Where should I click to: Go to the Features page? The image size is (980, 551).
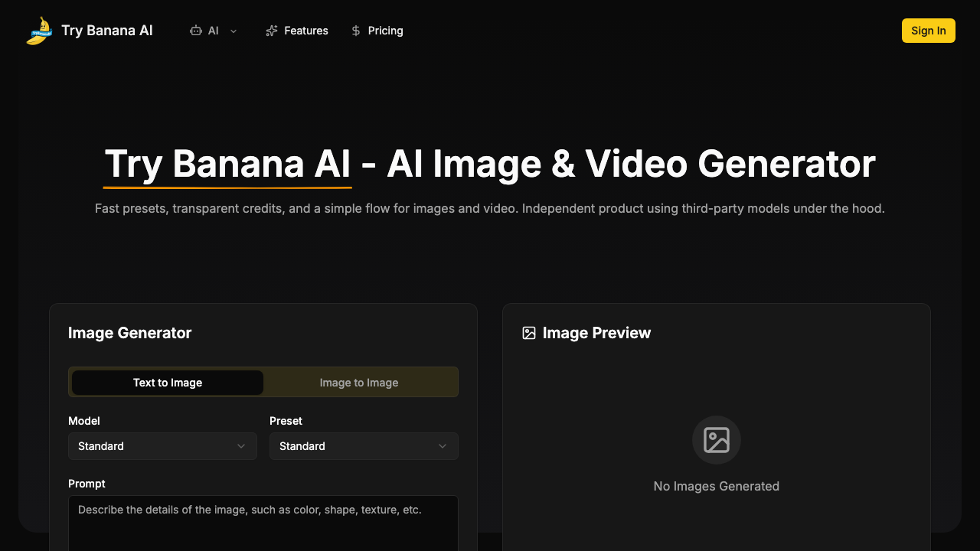tap(297, 31)
